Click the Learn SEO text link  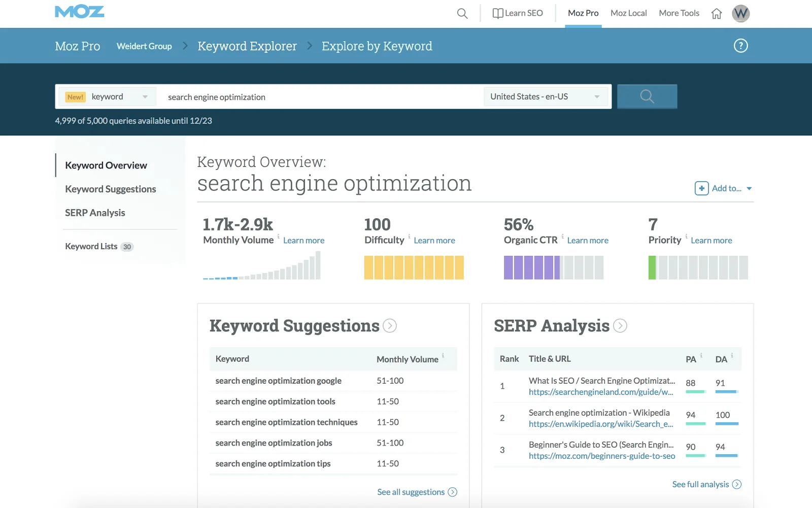click(524, 13)
